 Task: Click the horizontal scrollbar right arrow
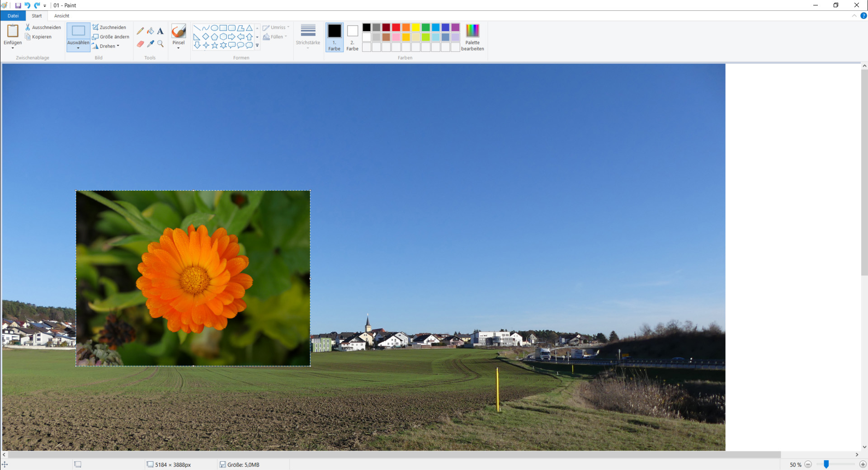pyautogui.click(x=857, y=455)
